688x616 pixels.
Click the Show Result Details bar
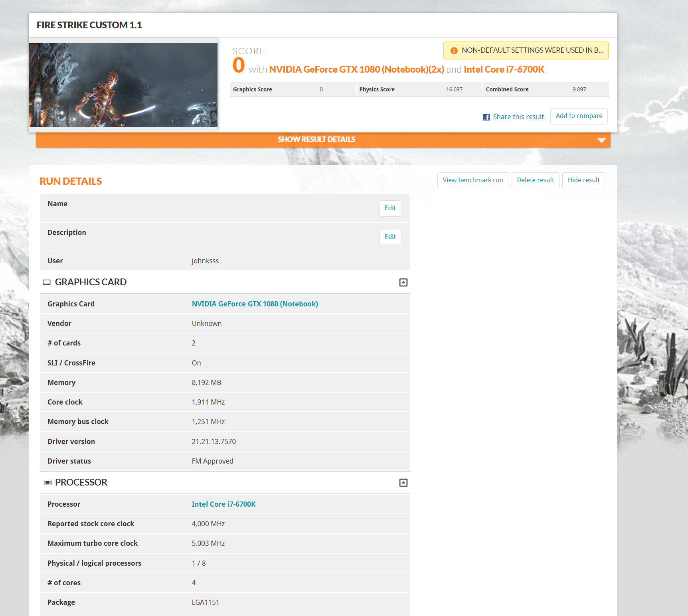323,140
